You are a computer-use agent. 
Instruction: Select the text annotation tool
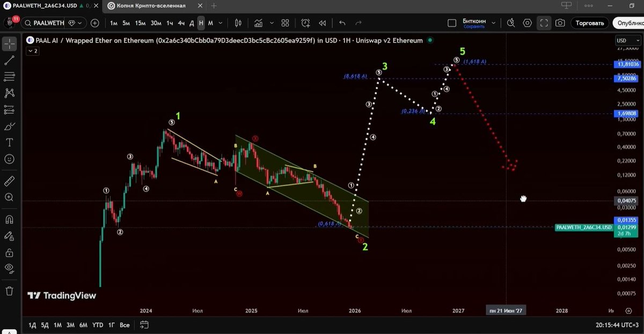[x=9, y=143]
